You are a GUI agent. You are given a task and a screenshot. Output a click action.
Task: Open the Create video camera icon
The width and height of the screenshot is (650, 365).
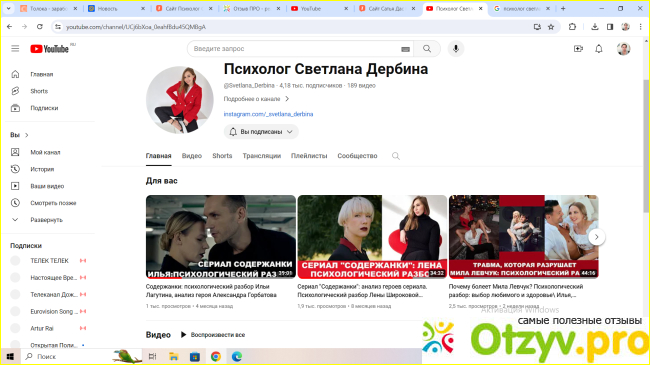[x=578, y=49]
